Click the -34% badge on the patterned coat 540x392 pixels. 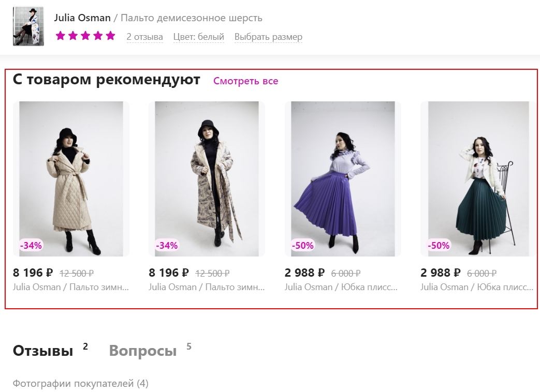[166, 246]
